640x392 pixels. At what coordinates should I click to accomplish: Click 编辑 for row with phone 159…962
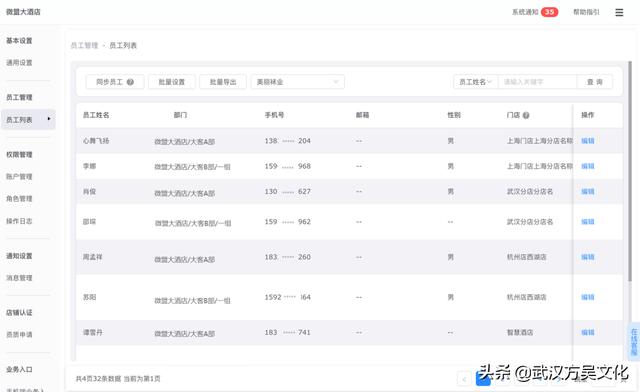click(x=588, y=222)
